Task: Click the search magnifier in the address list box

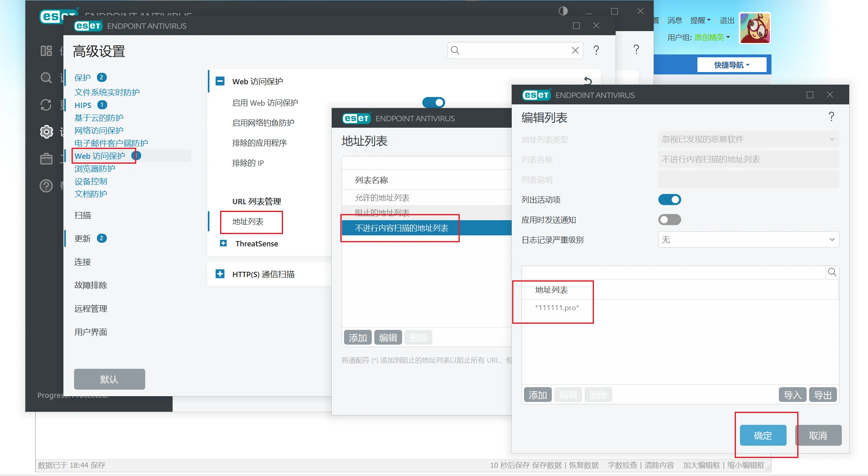Action: 832,273
